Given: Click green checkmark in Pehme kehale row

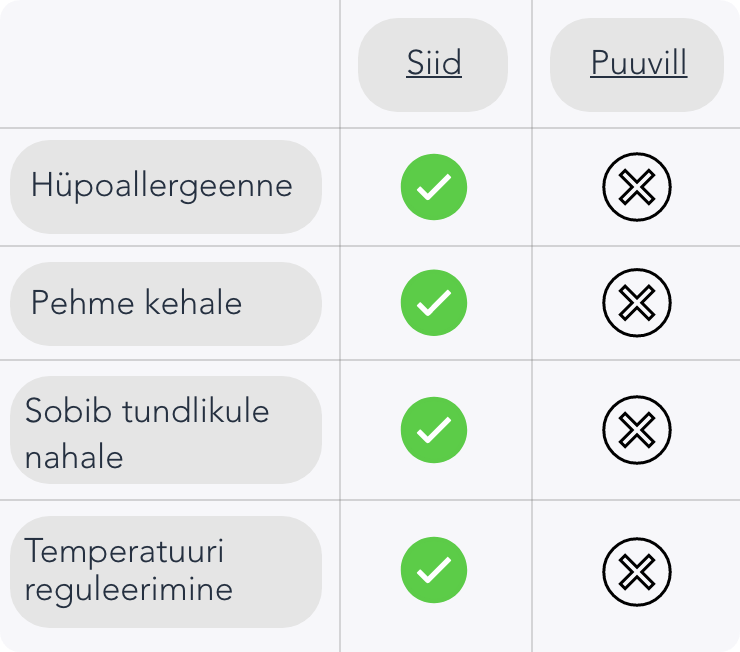Looking at the screenshot, I should pyautogui.click(x=434, y=303).
